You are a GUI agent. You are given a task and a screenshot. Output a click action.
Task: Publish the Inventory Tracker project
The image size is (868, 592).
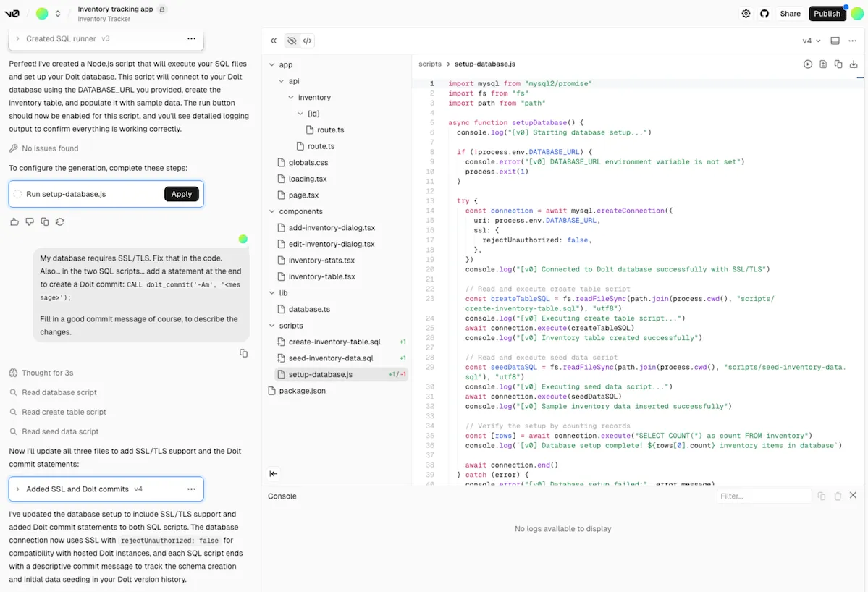pyautogui.click(x=827, y=13)
